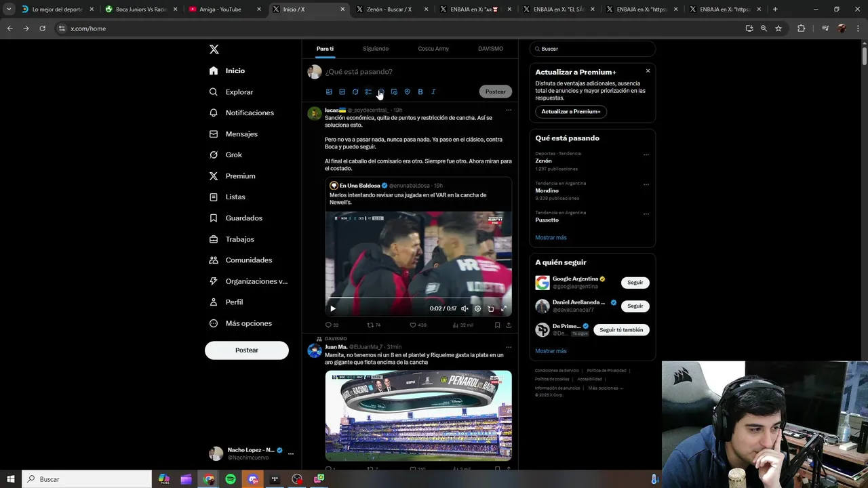Open options for the Pussetto trend

[x=646, y=214]
